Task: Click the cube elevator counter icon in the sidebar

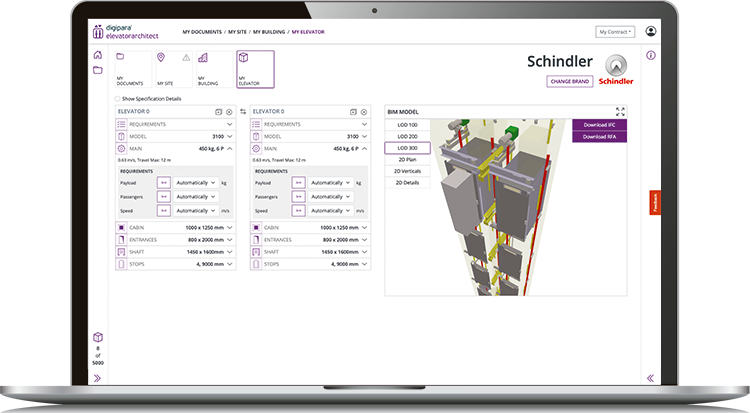Action: tap(98, 337)
